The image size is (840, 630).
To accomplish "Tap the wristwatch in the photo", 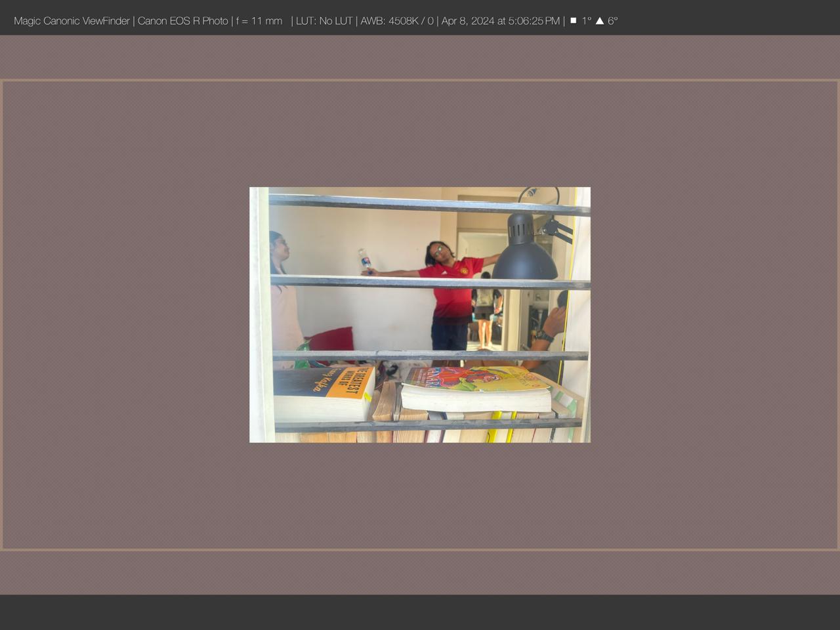I will point(543,336).
